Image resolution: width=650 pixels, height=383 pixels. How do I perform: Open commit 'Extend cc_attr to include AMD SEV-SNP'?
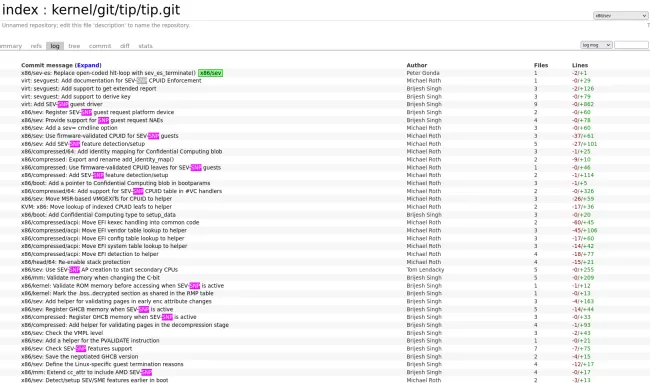(x=87, y=372)
